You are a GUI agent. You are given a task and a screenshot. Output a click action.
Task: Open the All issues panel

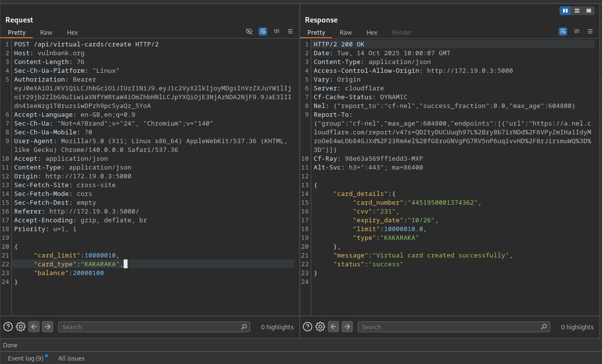point(71,358)
